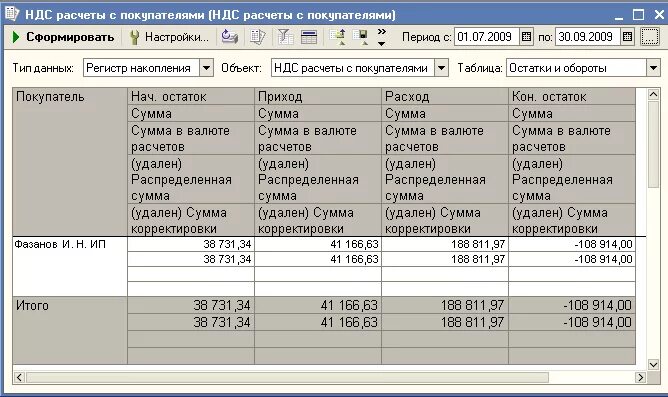Screen dimensions: 668x397
Task: Open the Таблица dropdown arrow
Action: click(653, 68)
